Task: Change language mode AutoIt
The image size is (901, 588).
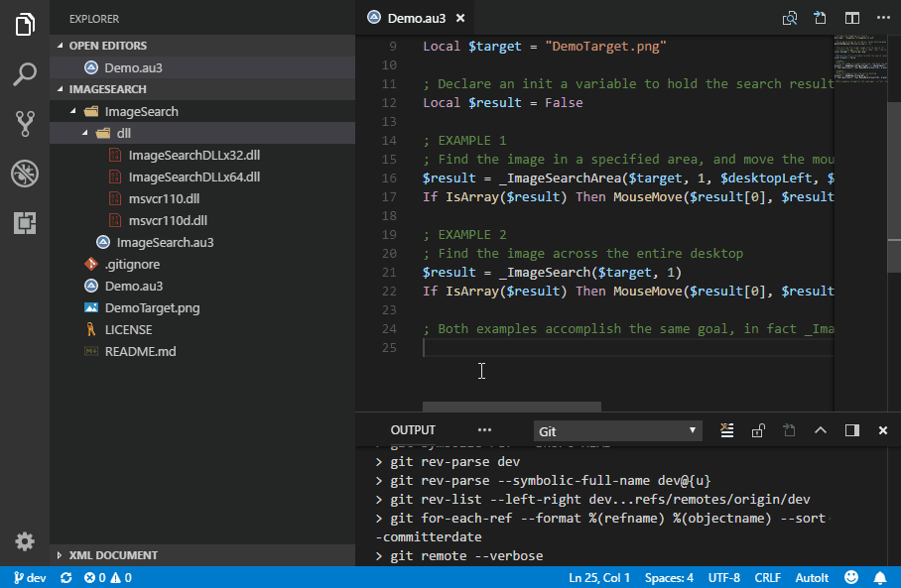Action: point(812,578)
